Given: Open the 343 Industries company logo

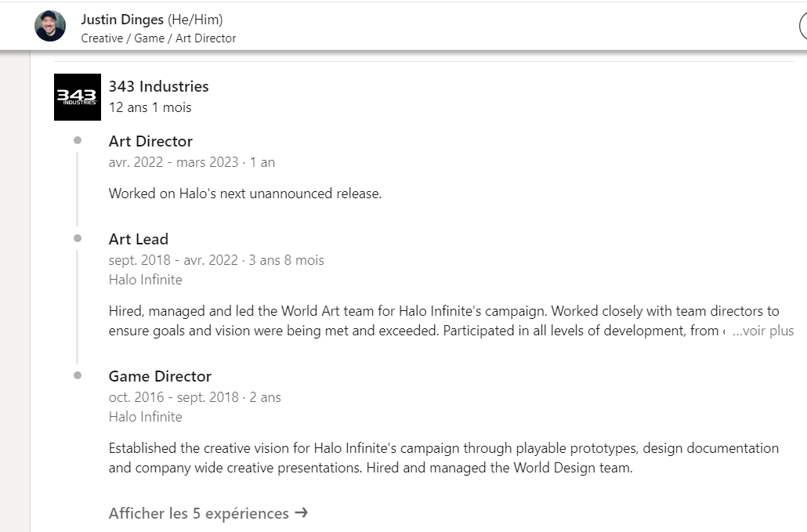Looking at the screenshot, I should pyautogui.click(x=78, y=97).
